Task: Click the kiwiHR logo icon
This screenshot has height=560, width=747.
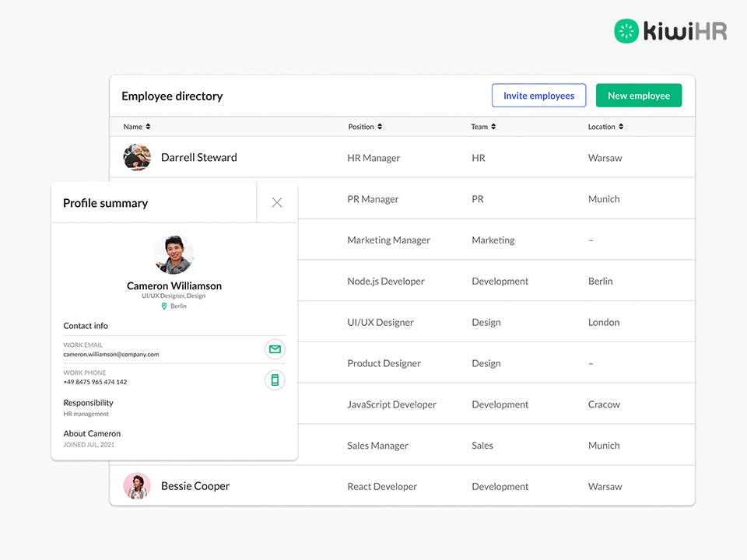Action: (x=626, y=31)
